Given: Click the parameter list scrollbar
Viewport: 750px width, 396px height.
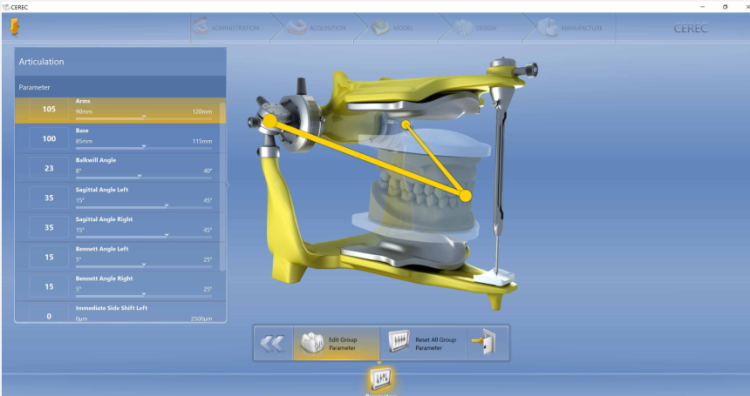Looking at the screenshot, I should tap(222, 187).
